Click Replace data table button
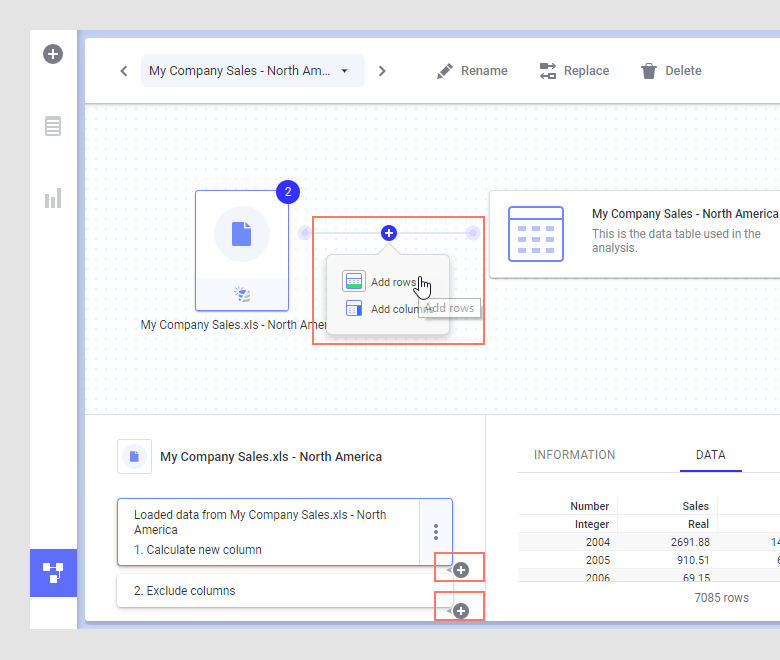This screenshot has height=660, width=780. [574, 71]
